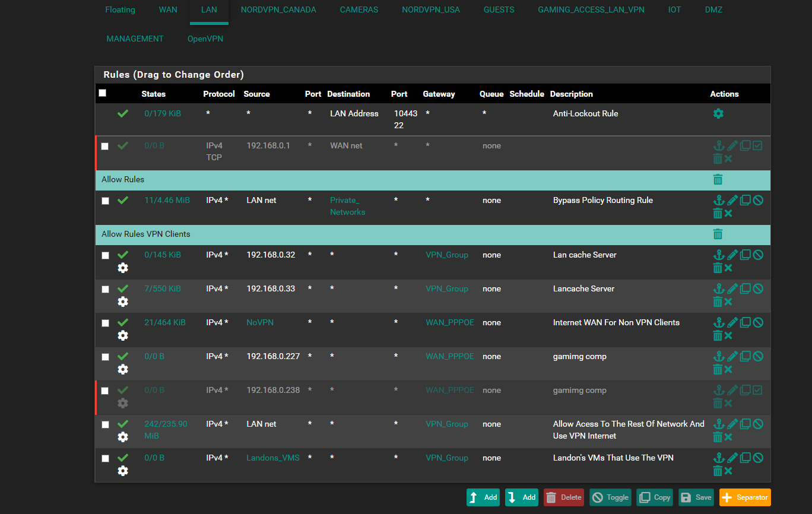Kill states (X) on Bypass Policy Routing Rule
This screenshot has width=812, height=514.
click(728, 213)
